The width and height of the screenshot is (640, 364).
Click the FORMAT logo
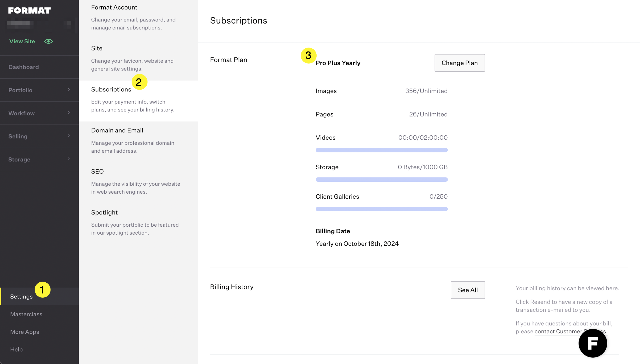[x=29, y=11]
